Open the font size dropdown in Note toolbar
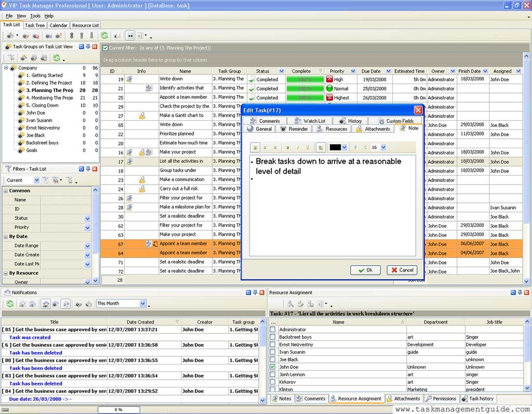The height and width of the screenshot is (414, 532). (383, 147)
